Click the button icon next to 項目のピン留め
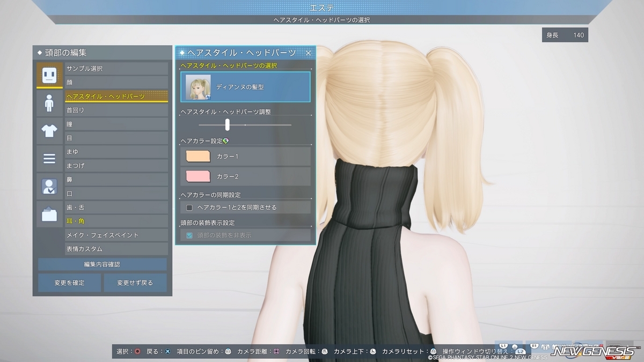This screenshot has width=644, height=362. coord(228,351)
